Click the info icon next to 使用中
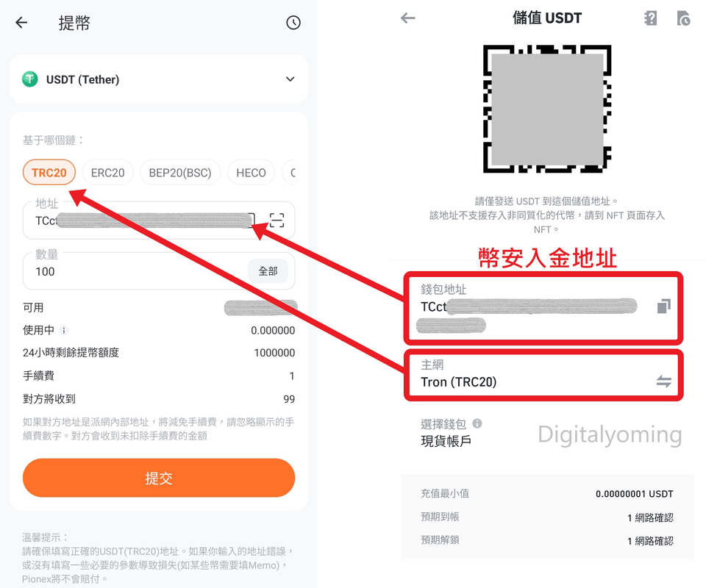 (64, 331)
